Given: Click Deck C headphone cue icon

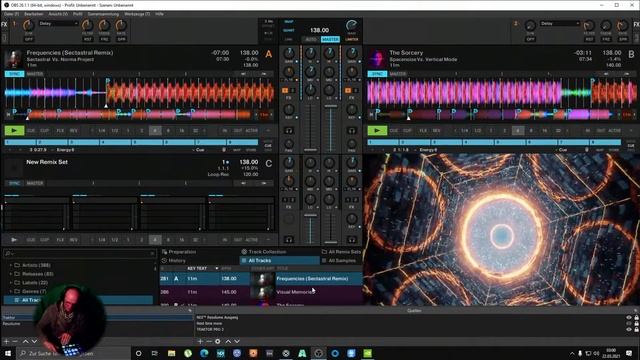Looking at the screenshot, I should [x=289, y=240].
